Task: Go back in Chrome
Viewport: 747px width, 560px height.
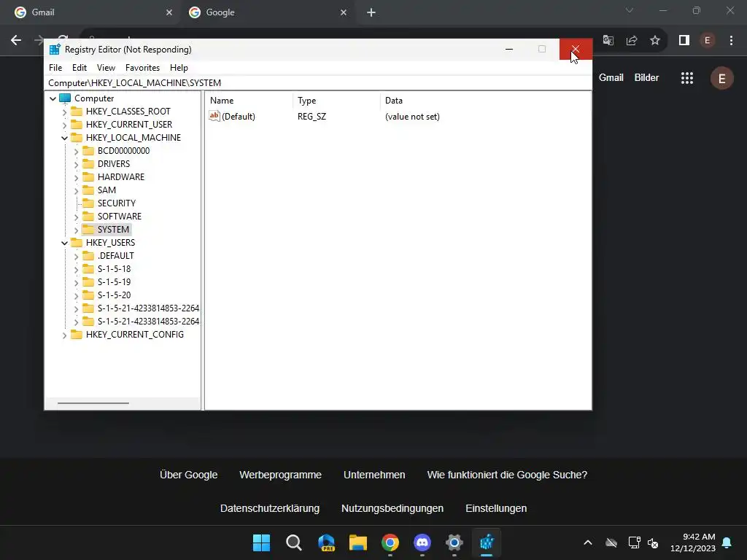Action: 16,40
